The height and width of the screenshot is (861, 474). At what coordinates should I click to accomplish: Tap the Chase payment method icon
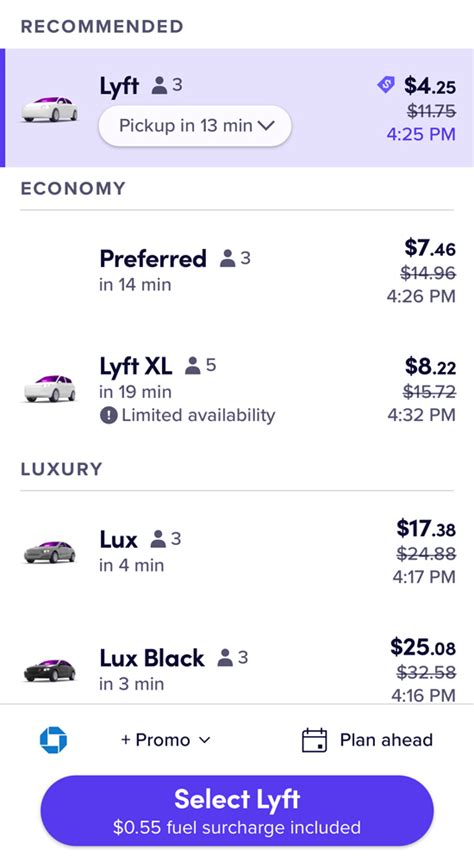click(x=53, y=740)
